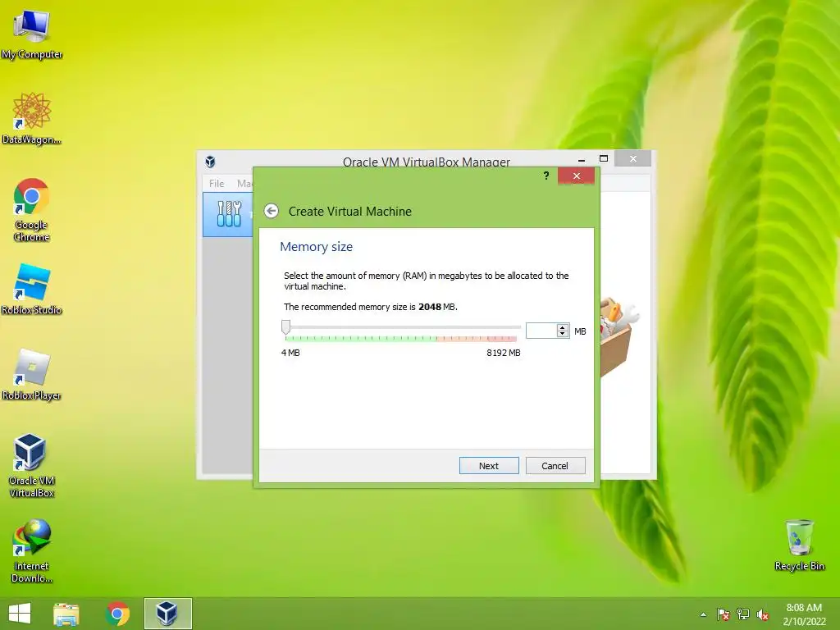Maximize the VirtualBox Manager window
Image resolution: width=840 pixels, height=630 pixels.
coord(604,158)
